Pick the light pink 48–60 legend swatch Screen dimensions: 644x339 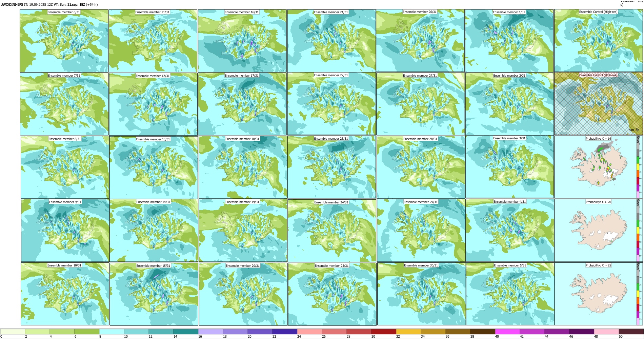pos(606,332)
